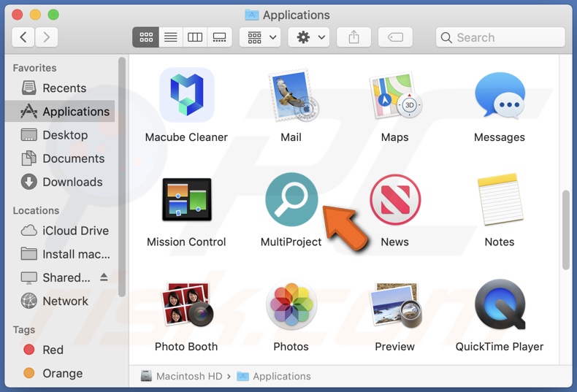Click the News app icon
The height and width of the screenshot is (392, 577).
coord(395,199)
